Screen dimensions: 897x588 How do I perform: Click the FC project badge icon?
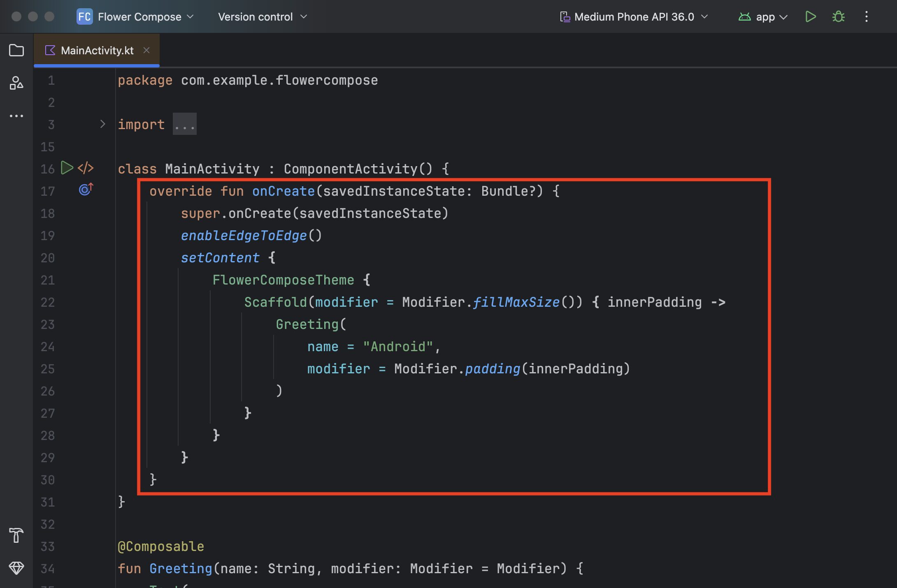pyautogui.click(x=84, y=17)
